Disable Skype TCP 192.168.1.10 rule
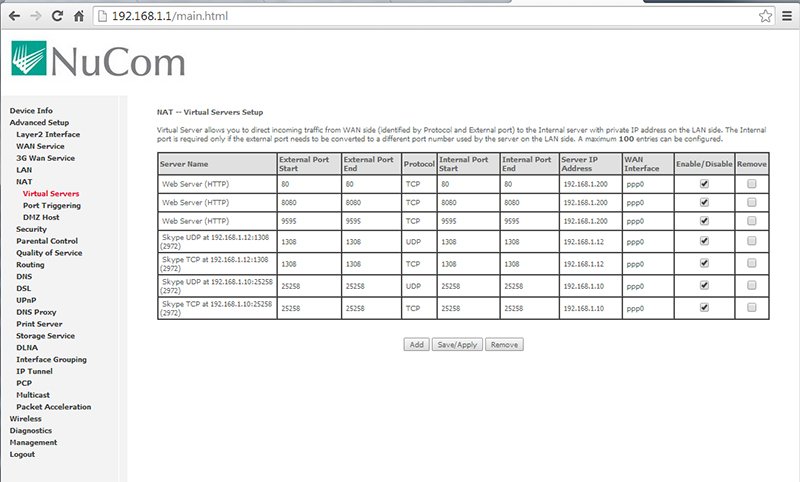Image resolution: width=800 pixels, height=482 pixels. (704, 308)
